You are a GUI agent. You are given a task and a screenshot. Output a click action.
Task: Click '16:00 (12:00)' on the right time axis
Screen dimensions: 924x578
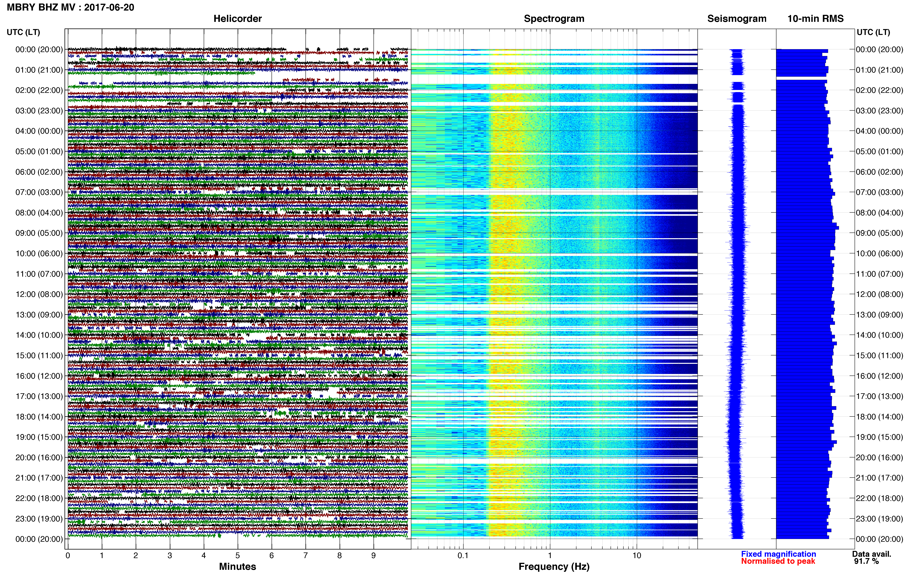pos(879,376)
